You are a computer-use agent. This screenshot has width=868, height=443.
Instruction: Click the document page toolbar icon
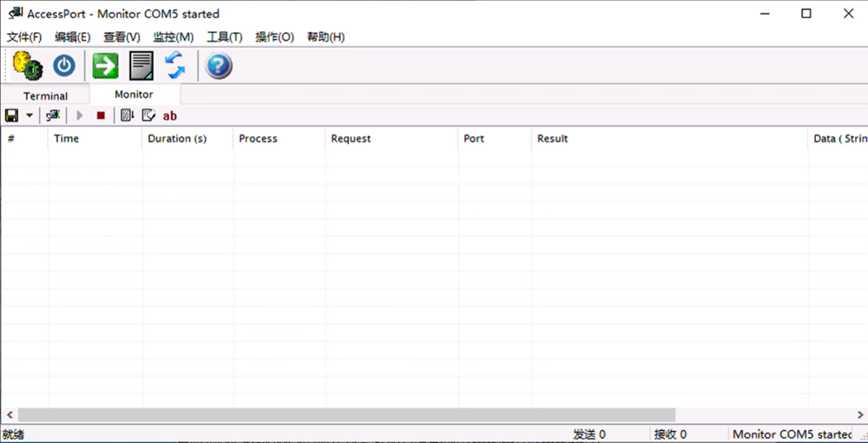pos(141,65)
